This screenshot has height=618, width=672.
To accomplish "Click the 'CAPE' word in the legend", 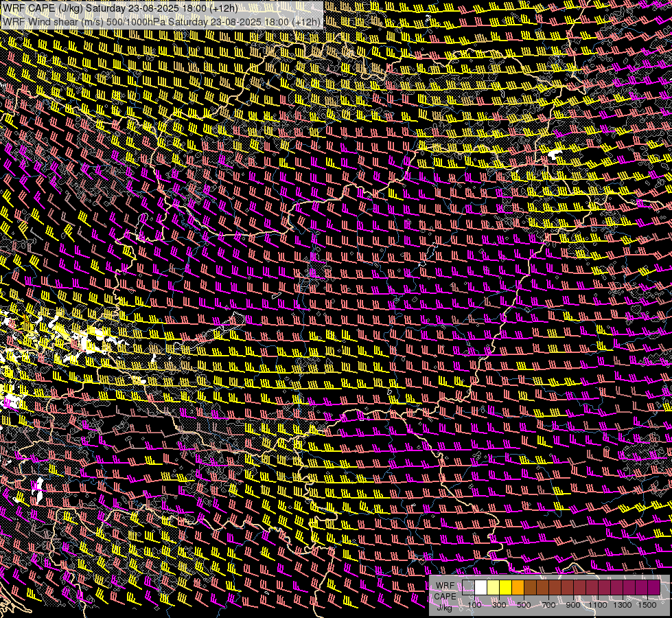I will point(445,597).
